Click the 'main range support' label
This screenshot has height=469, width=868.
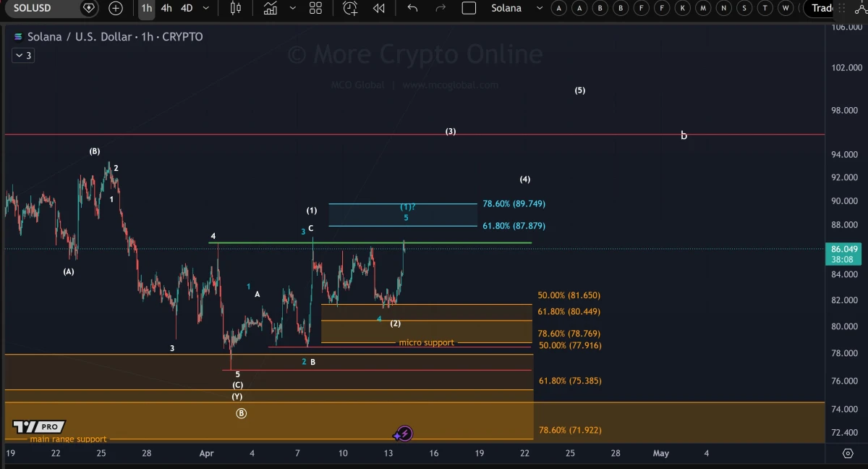coord(68,439)
